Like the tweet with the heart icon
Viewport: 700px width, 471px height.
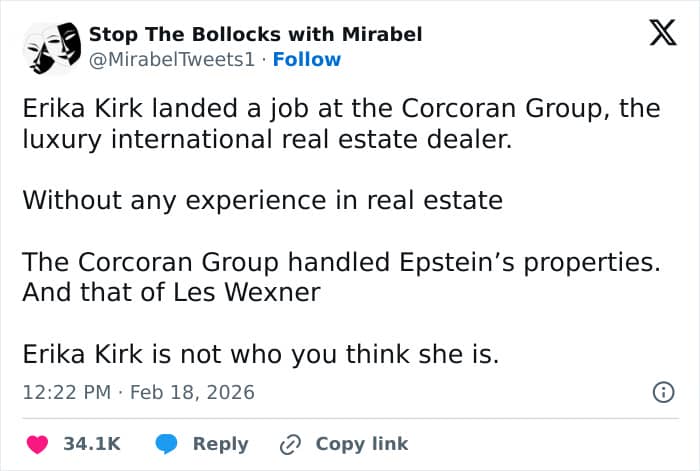(x=36, y=444)
